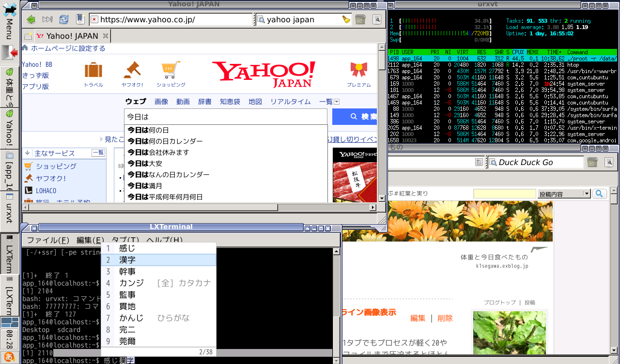The height and width of the screenshot is (364, 620).
Task: Click the Yahoo address bar URL field
Action: (x=170, y=19)
